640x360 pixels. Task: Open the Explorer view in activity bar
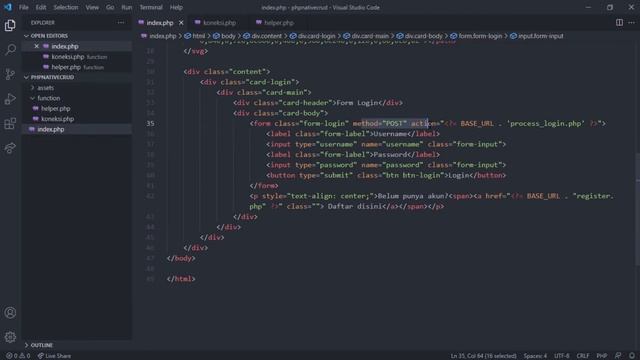click(x=10, y=25)
